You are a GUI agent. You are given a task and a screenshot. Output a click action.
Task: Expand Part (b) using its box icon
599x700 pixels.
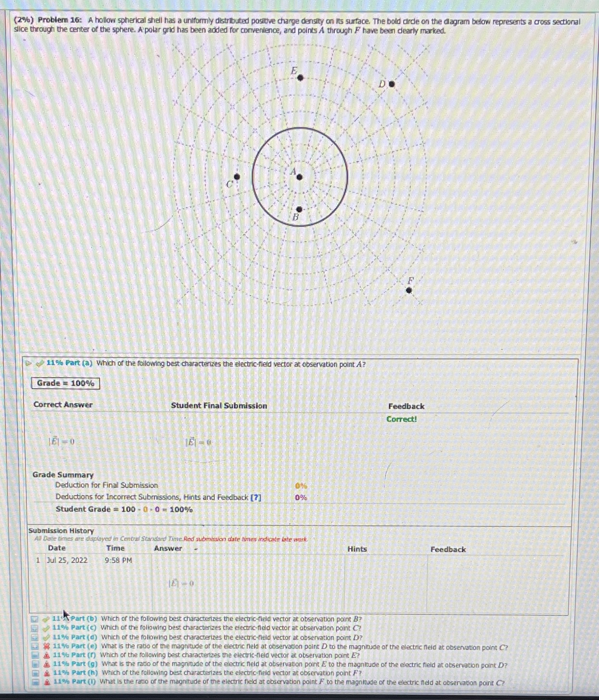tap(35, 620)
